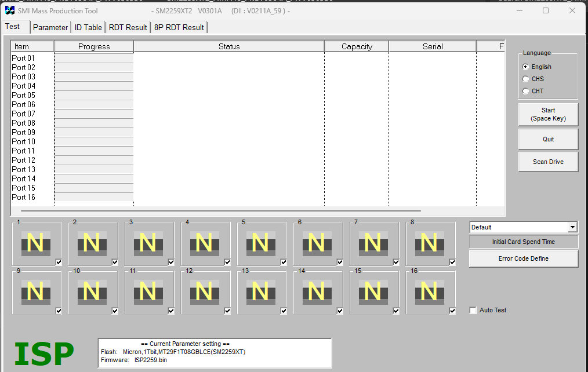Click the Scan Drive button
588x372 pixels.
tap(548, 162)
